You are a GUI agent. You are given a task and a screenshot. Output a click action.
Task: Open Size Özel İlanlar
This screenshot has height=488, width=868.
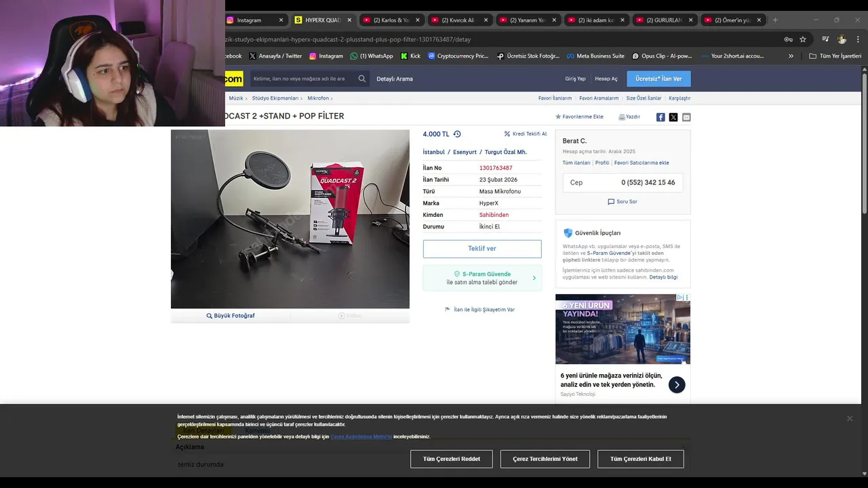coord(644,98)
